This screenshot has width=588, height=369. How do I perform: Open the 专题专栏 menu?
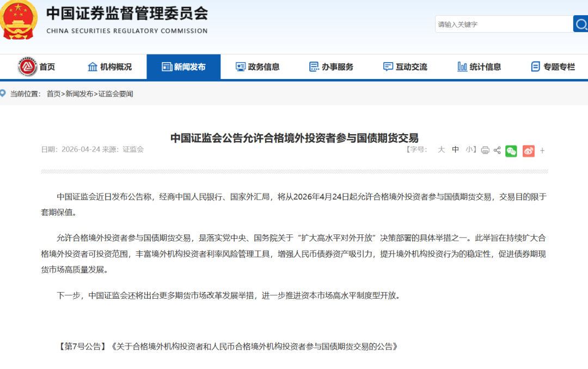pyautogui.click(x=550, y=66)
